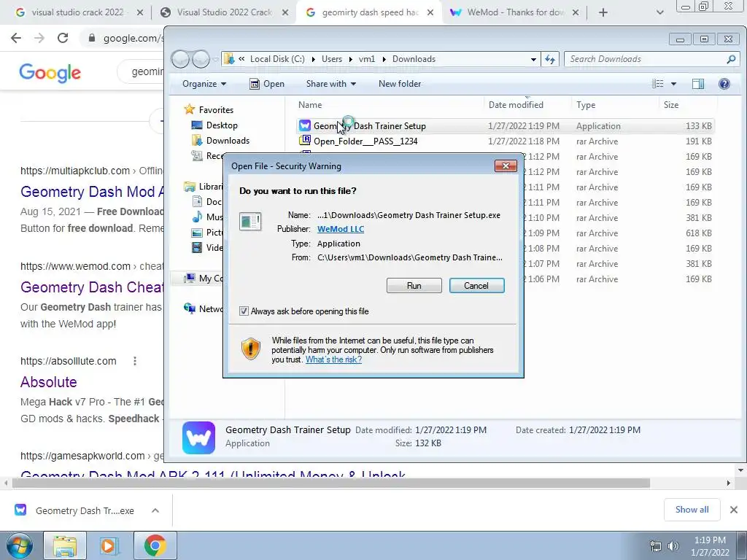
Task: Click Favorites star in navigation pane
Action: coord(190,109)
